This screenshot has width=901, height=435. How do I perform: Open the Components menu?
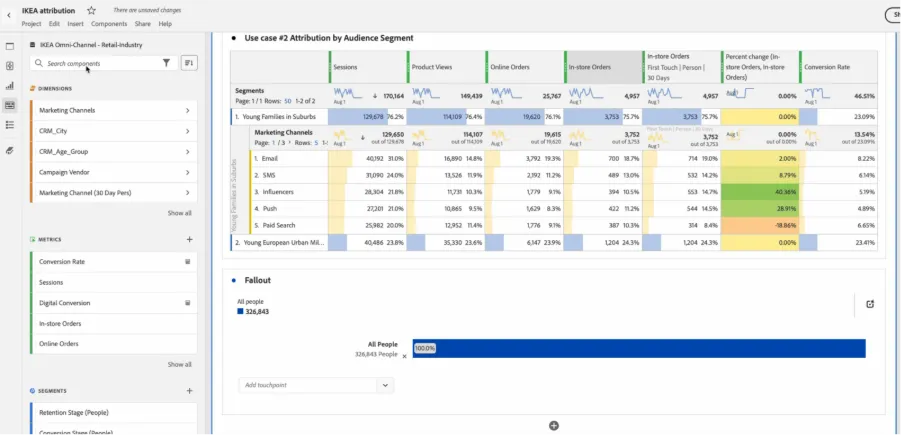pos(109,24)
